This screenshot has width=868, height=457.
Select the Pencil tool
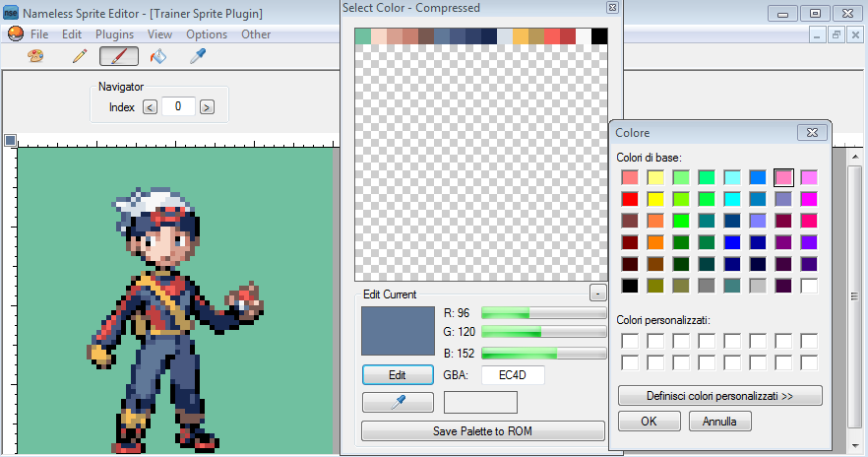[x=80, y=56]
